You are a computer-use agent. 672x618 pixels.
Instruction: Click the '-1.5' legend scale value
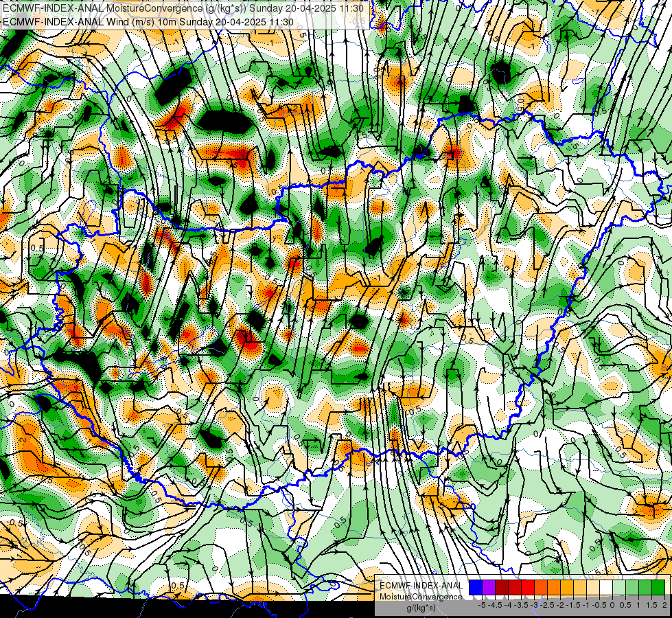click(574, 605)
